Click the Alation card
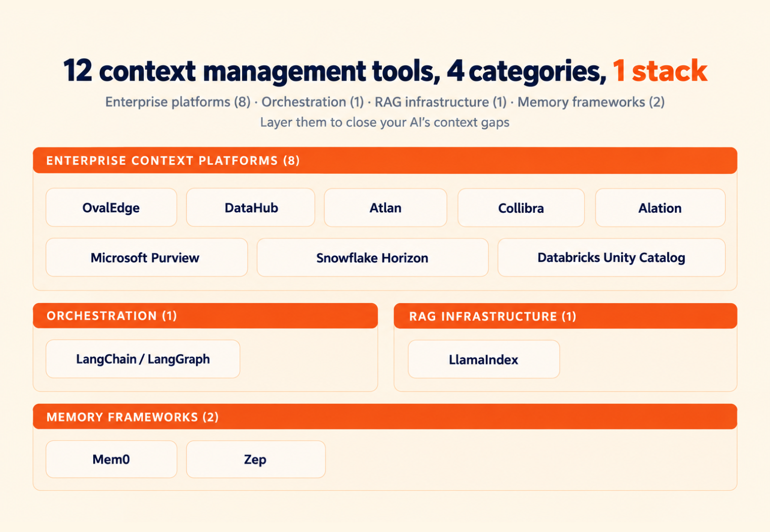The image size is (770, 532). (660, 208)
